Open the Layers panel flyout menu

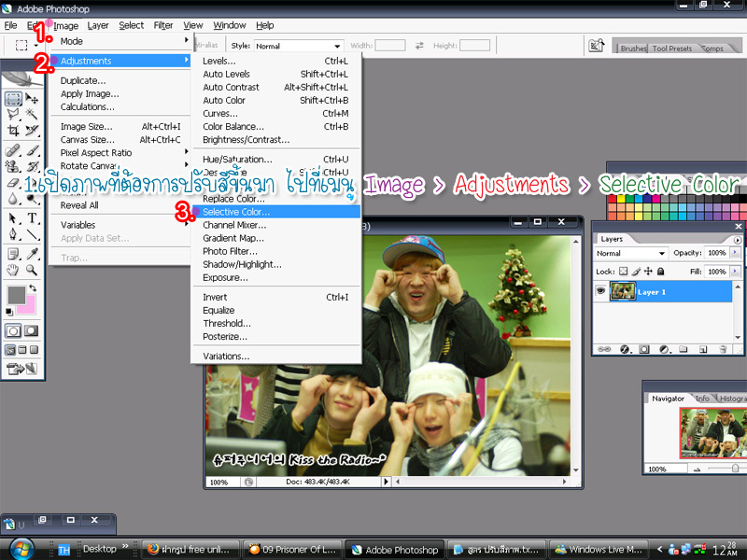[738, 240]
